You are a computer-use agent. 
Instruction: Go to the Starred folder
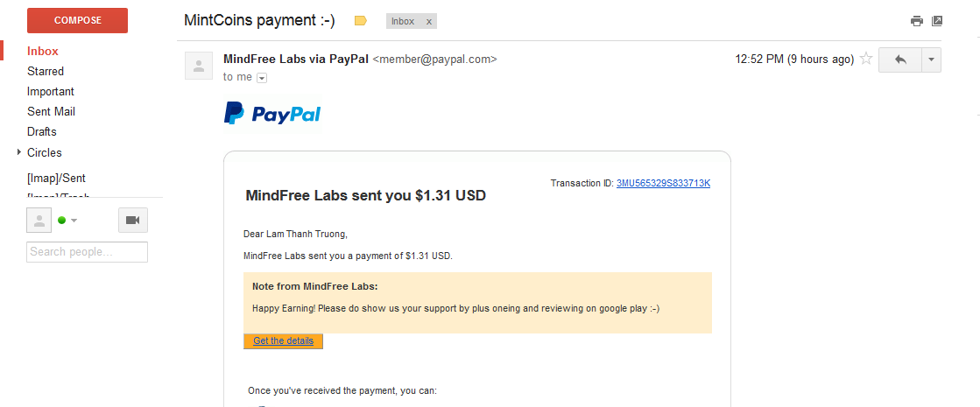click(x=46, y=72)
